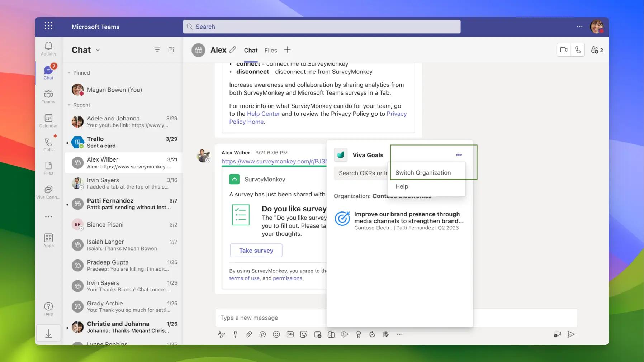The height and width of the screenshot is (362, 644).
Task: Start an audio call
Action: coord(578,50)
